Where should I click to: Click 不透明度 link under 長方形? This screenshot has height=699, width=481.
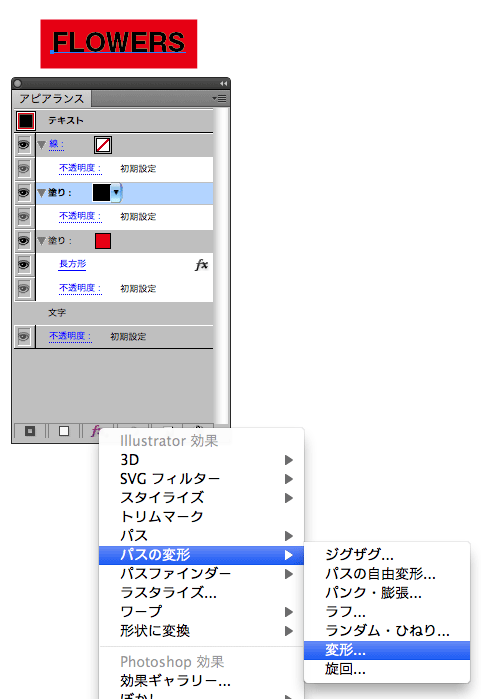point(80,288)
